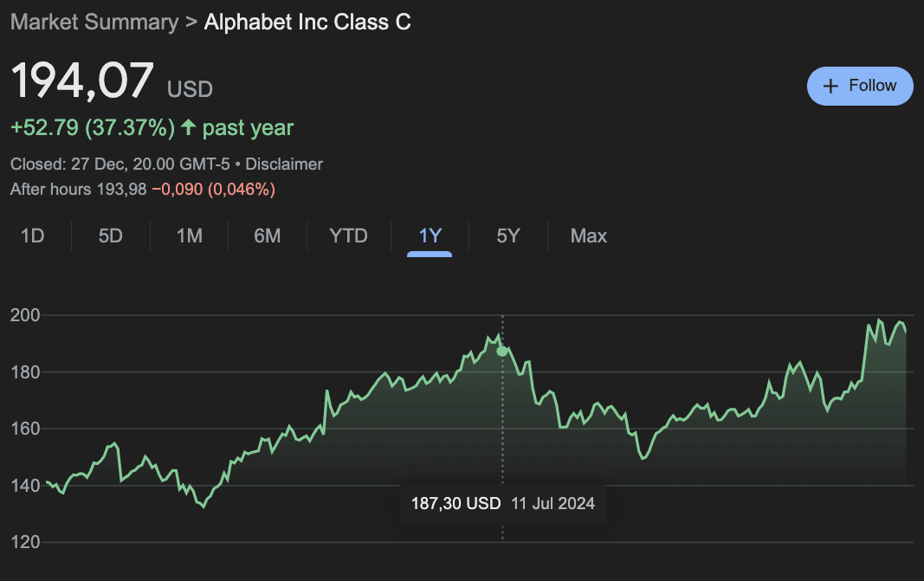Open the Market Summary breadcrumb link

94,22
